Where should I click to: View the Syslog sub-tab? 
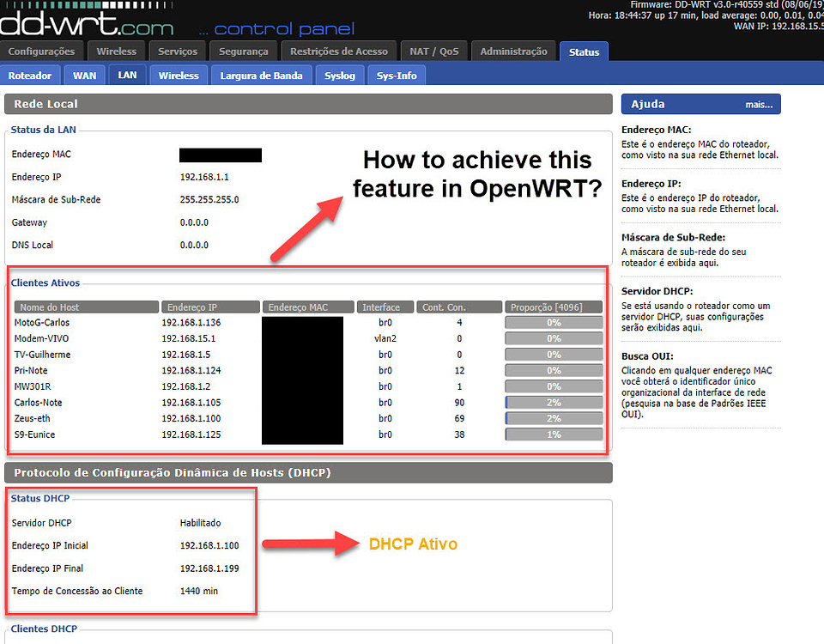[339, 76]
